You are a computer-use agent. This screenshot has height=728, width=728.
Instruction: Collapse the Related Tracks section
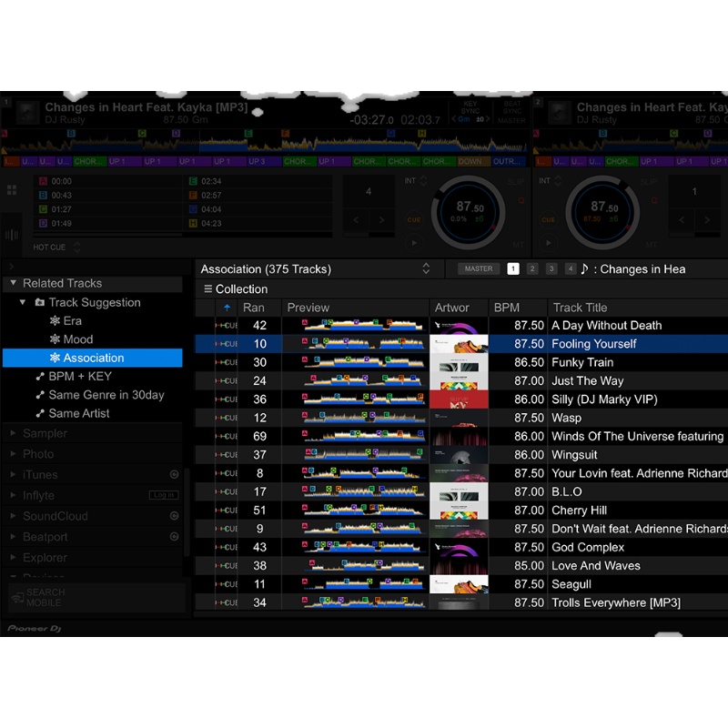[x=14, y=283]
